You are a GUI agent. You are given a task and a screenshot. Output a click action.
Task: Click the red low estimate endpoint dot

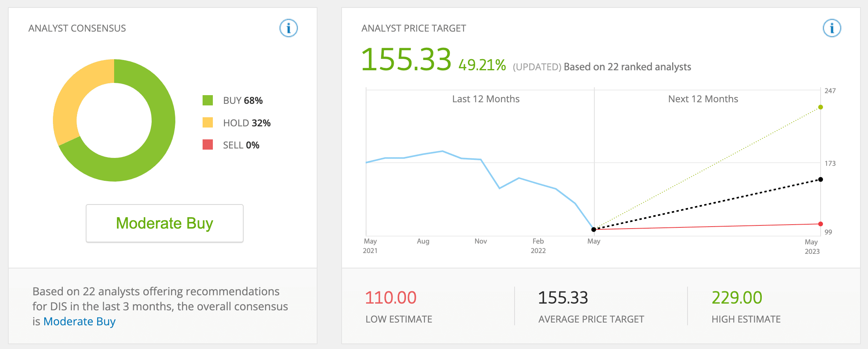[821, 224]
